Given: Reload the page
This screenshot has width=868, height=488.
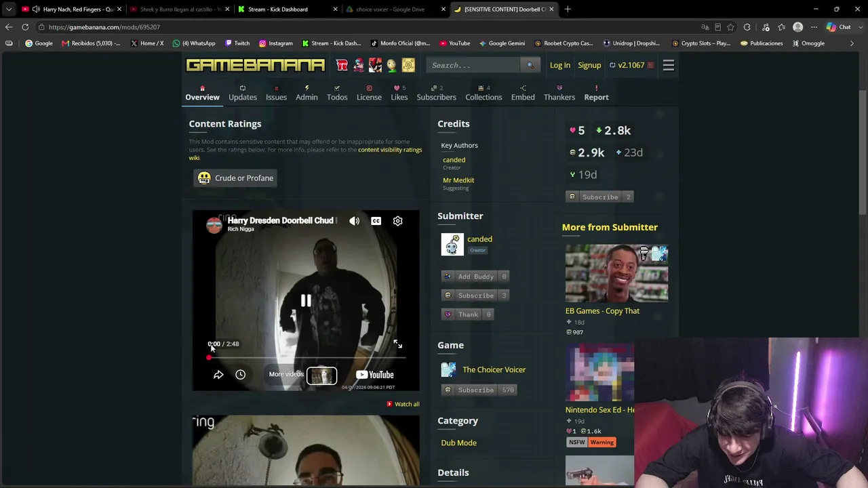Looking at the screenshot, I should click(x=25, y=27).
